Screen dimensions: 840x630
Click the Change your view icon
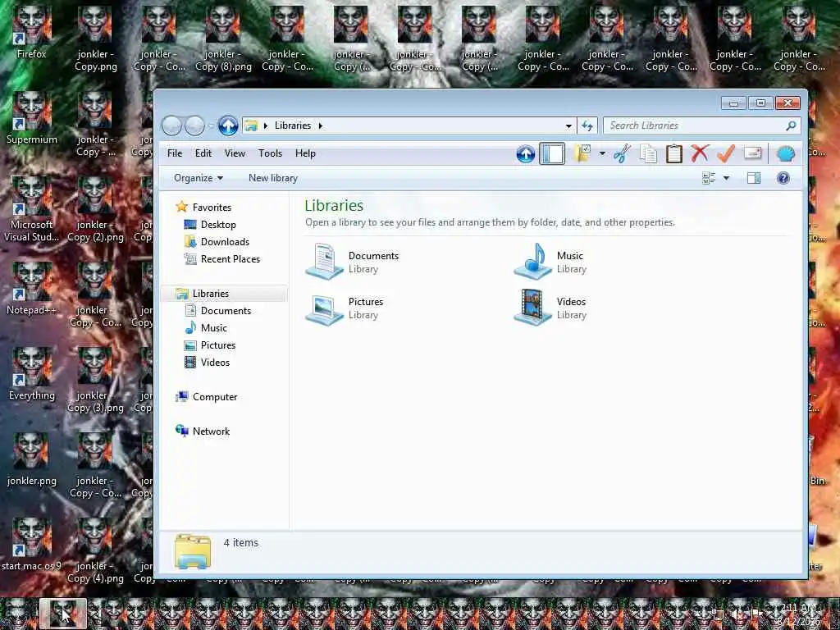tap(709, 178)
